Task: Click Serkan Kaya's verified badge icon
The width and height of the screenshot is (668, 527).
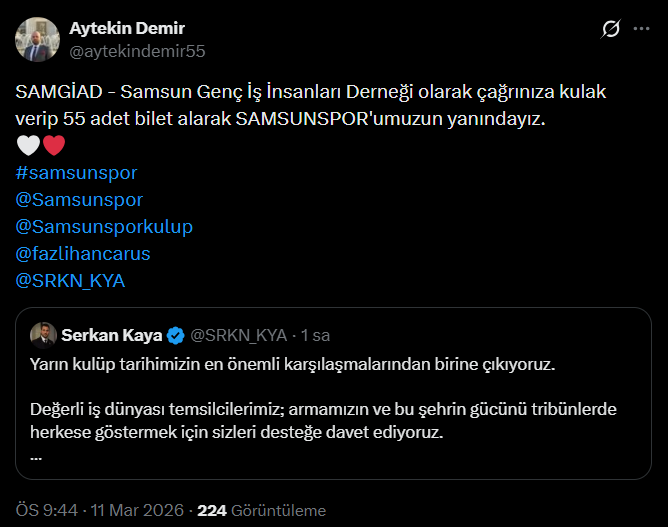Action: pos(175,334)
